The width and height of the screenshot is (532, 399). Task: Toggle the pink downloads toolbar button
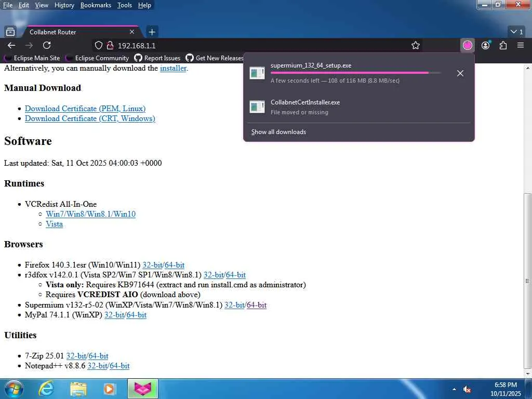tap(468, 46)
